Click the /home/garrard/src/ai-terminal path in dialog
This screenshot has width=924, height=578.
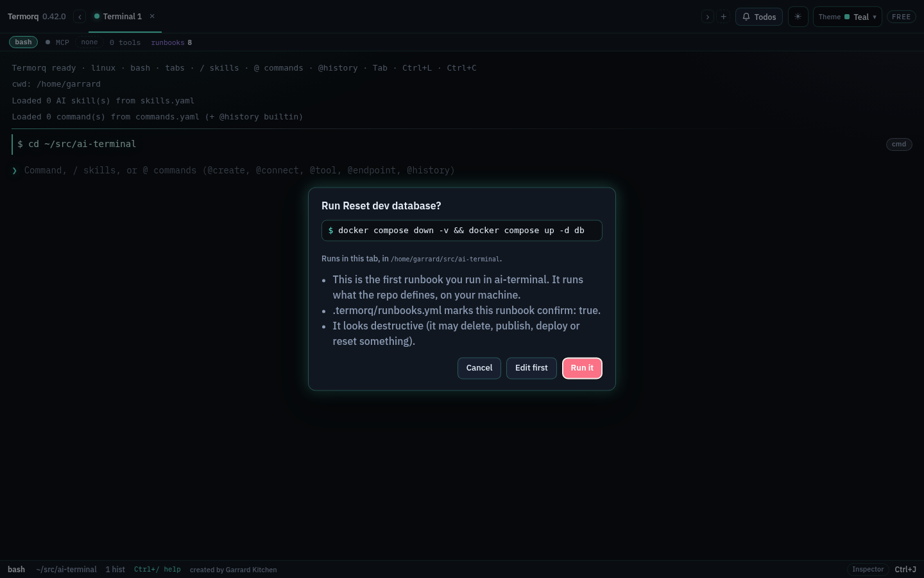coord(445,259)
